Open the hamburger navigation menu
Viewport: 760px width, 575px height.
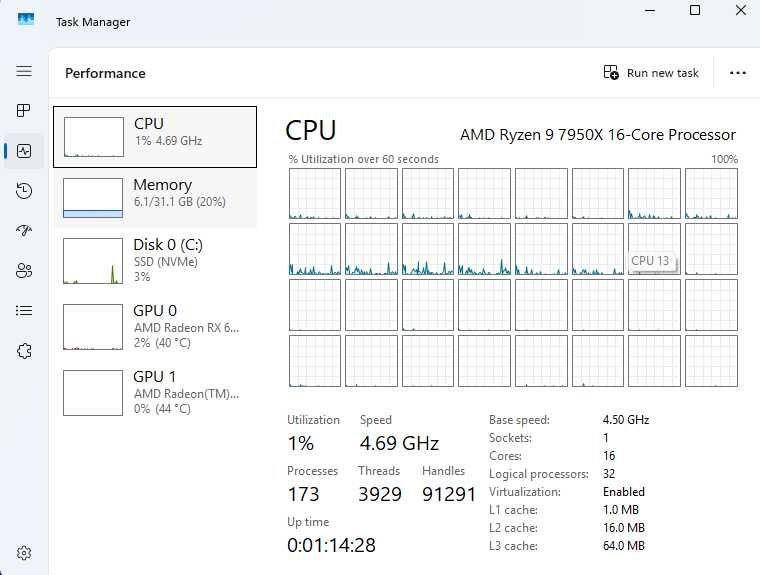[24, 71]
